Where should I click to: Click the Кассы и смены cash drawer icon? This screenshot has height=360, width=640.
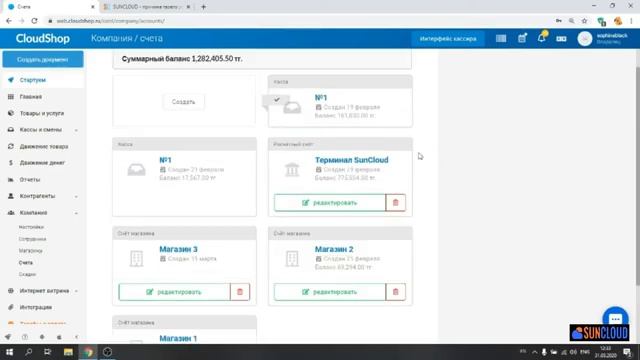click(11, 130)
